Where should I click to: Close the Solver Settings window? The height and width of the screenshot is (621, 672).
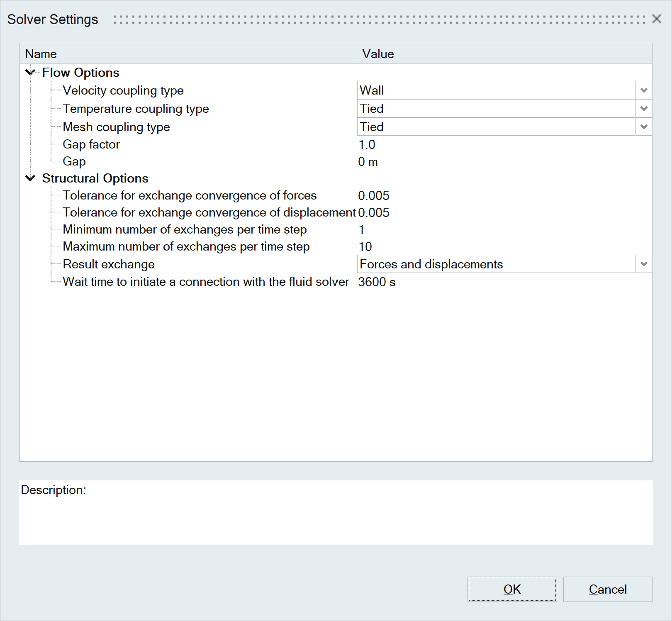click(656, 19)
